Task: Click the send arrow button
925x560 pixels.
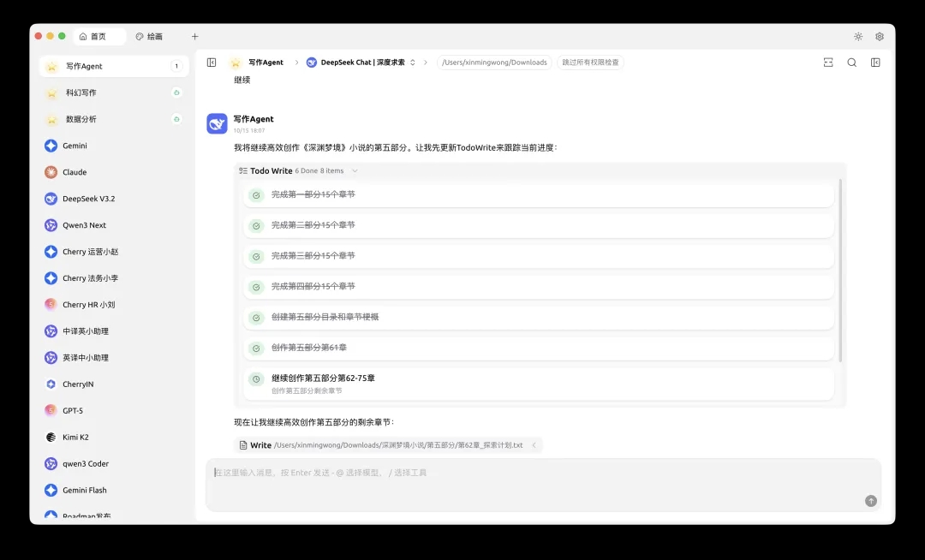Action: pyautogui.click(x=871, y=501)
